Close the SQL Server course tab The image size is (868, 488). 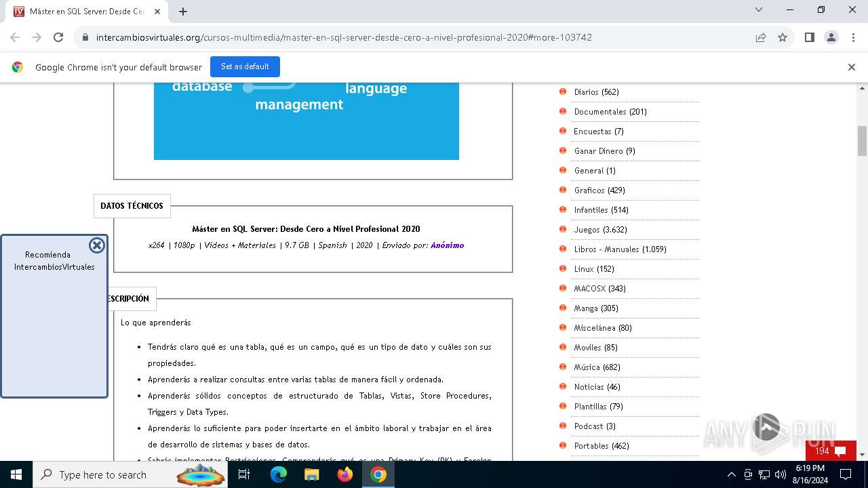[157, 12]
